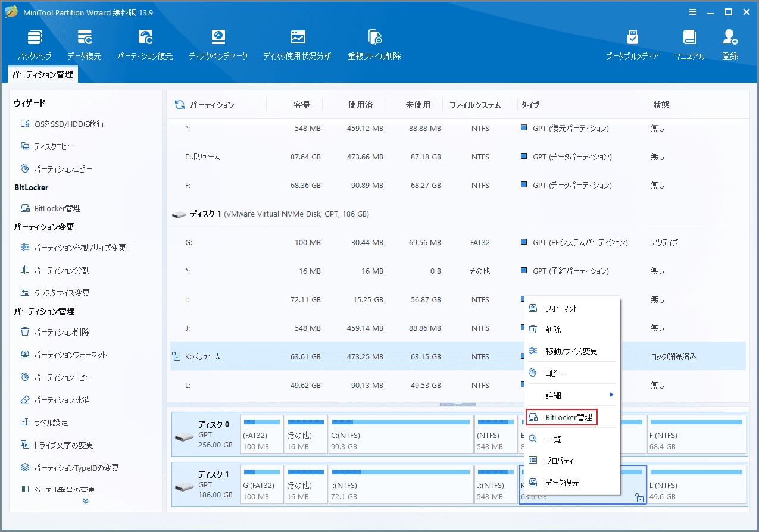Sort by the 未使用 column header
759x532 pixels.
pos(418,105)
